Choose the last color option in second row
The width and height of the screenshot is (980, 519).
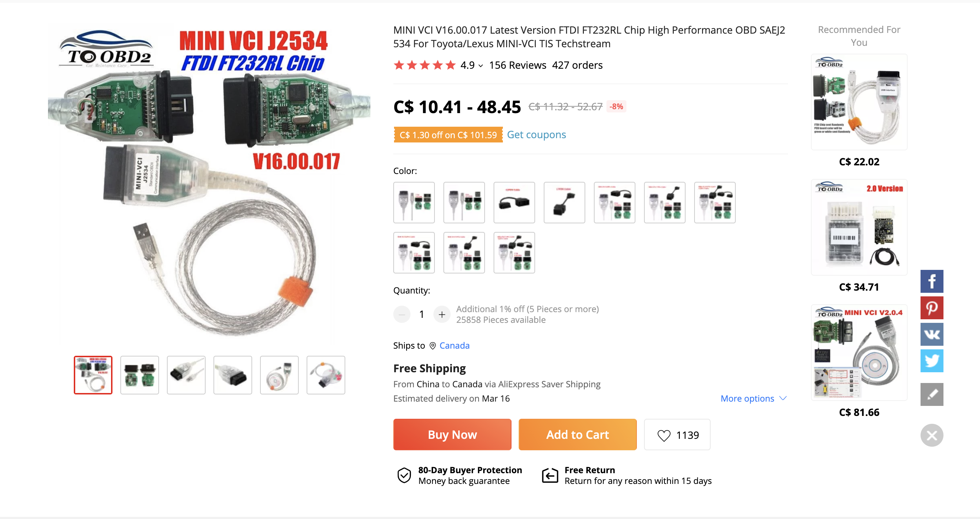[x=514, y=253]
